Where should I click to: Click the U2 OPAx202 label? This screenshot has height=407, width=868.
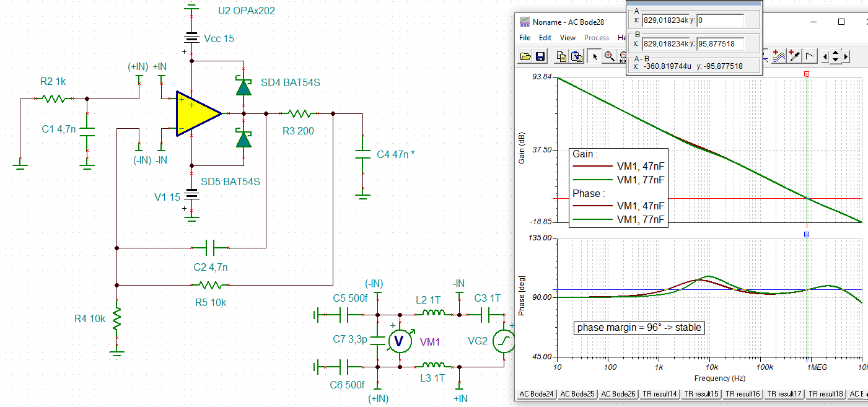tap(247, 11)
